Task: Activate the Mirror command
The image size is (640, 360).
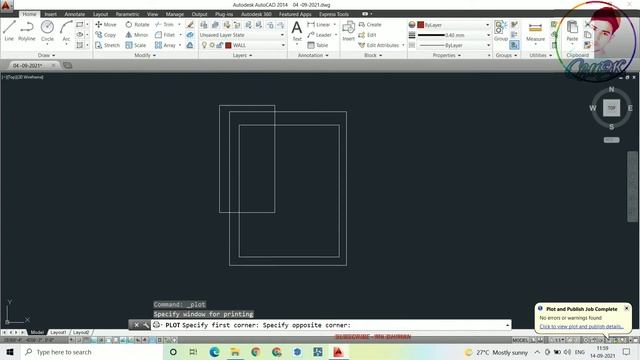Action: click(x=137, y=35)
